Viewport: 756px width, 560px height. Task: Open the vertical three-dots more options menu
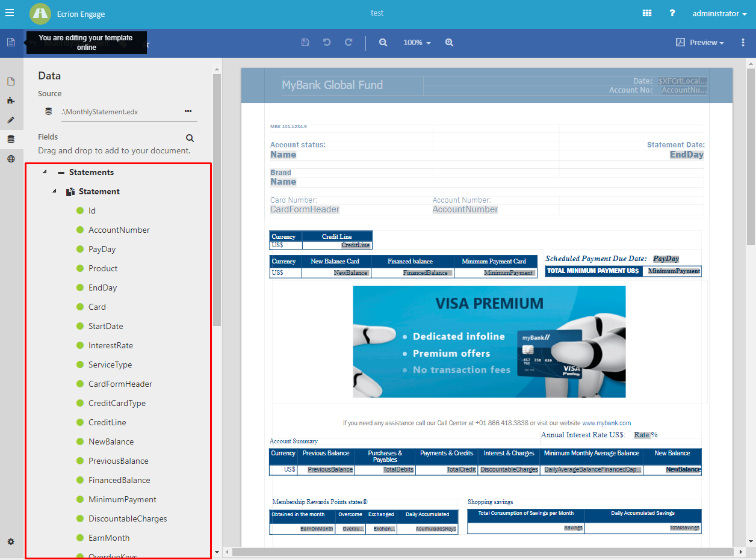[743, 43]
